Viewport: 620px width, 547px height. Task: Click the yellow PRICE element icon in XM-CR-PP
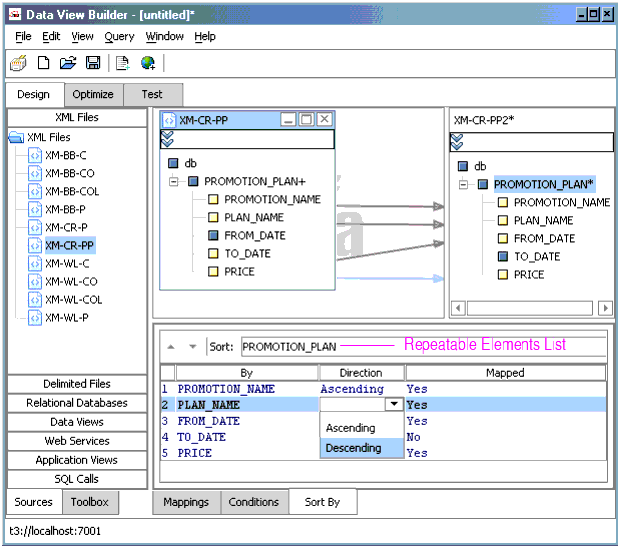point(213,272)
